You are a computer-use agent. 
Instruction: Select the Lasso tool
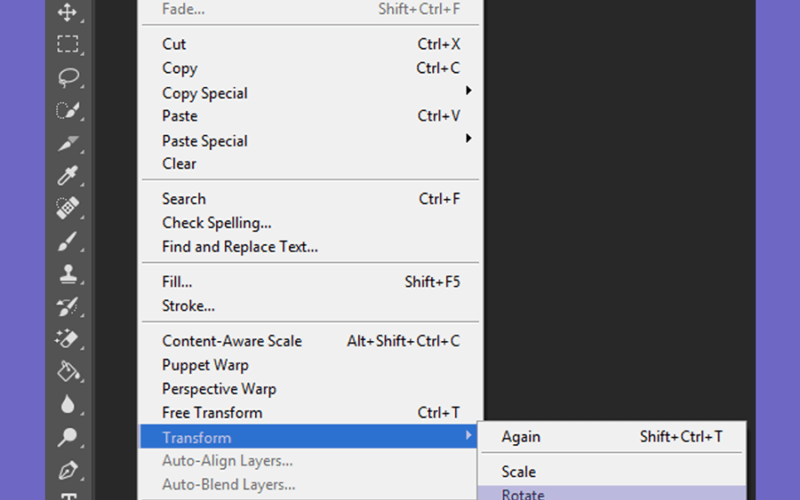68,78
